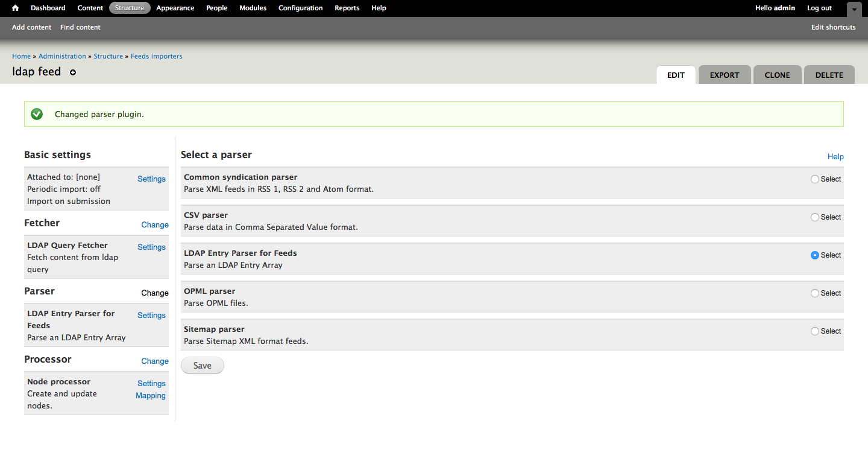This screenshot has width=868, height=467.
Task: Select the CSV parser radio button
Action: (x=815, y=217)
